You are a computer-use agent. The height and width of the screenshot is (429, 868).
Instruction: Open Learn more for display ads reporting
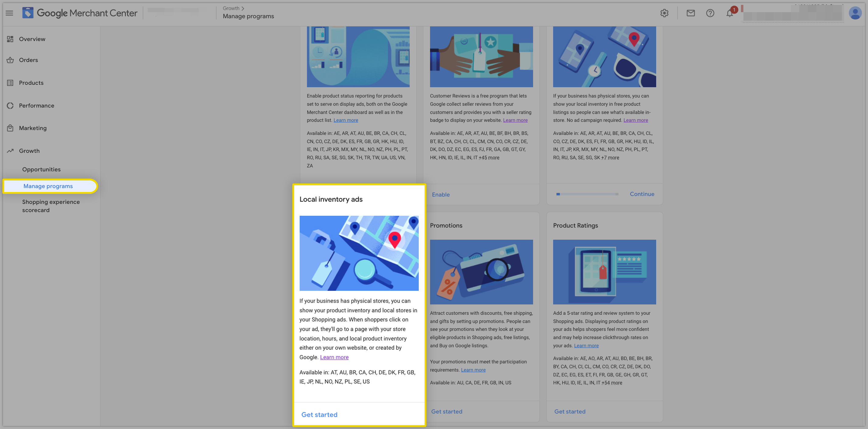pyautogui.click(x=346, y=120)
